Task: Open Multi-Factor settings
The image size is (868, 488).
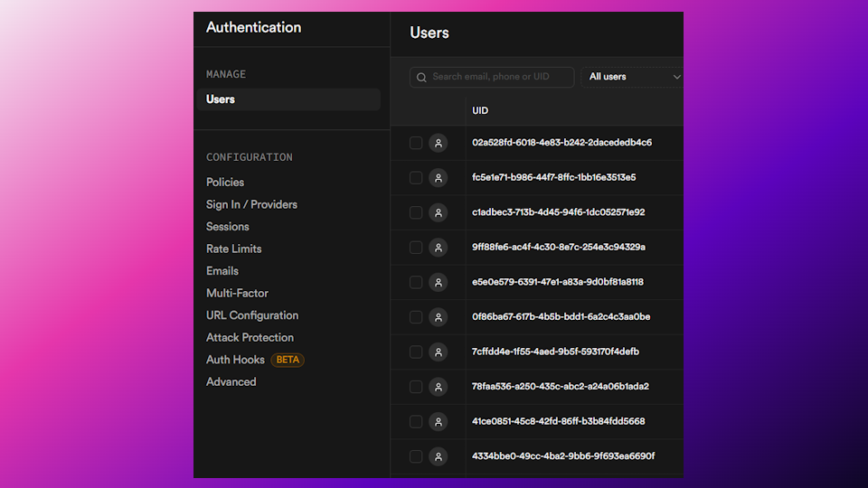Action: 237,293
